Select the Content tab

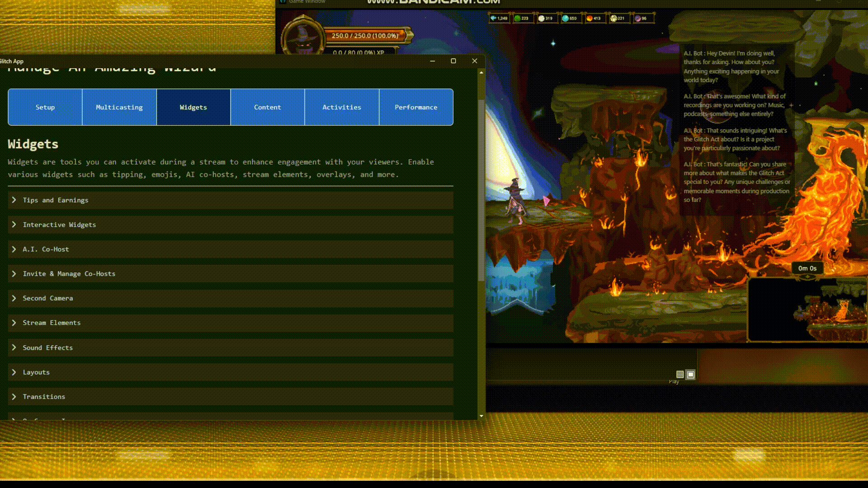click(x=267, y=107)
